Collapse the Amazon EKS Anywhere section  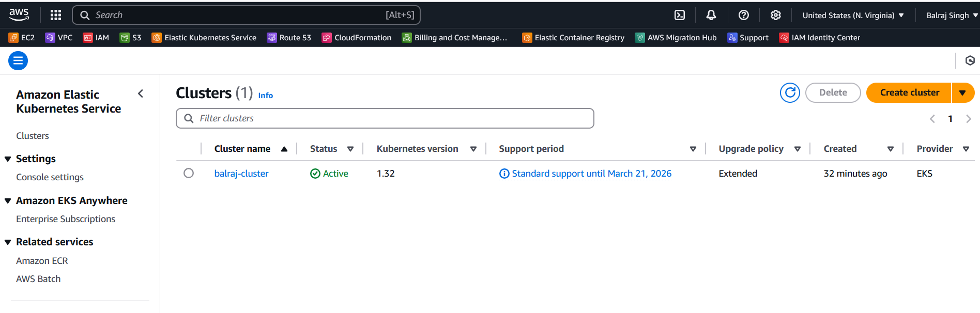tap(8, 201)
